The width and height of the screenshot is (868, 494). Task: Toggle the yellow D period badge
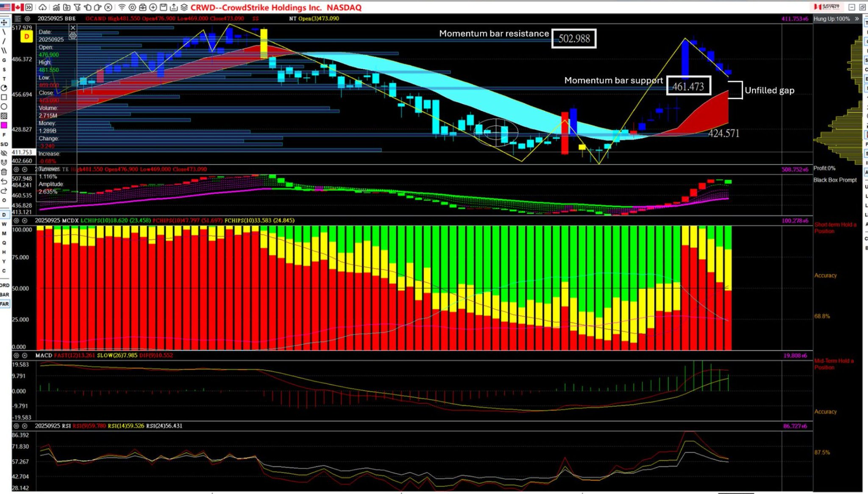(x=26, y=37)
